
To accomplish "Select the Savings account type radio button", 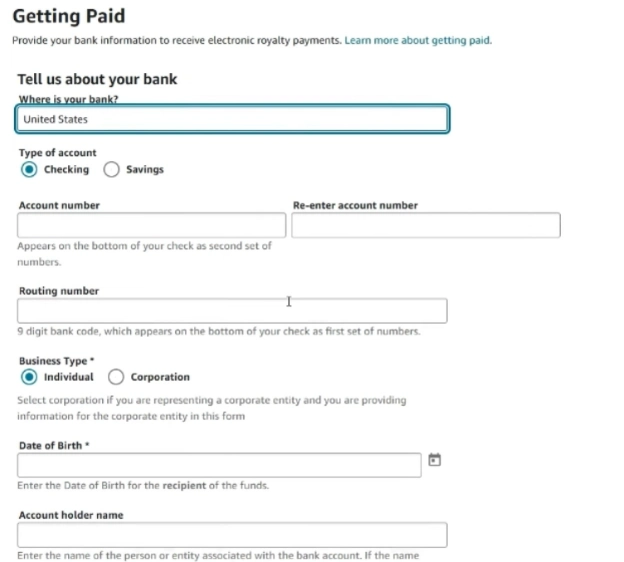I will pos(112,170).
